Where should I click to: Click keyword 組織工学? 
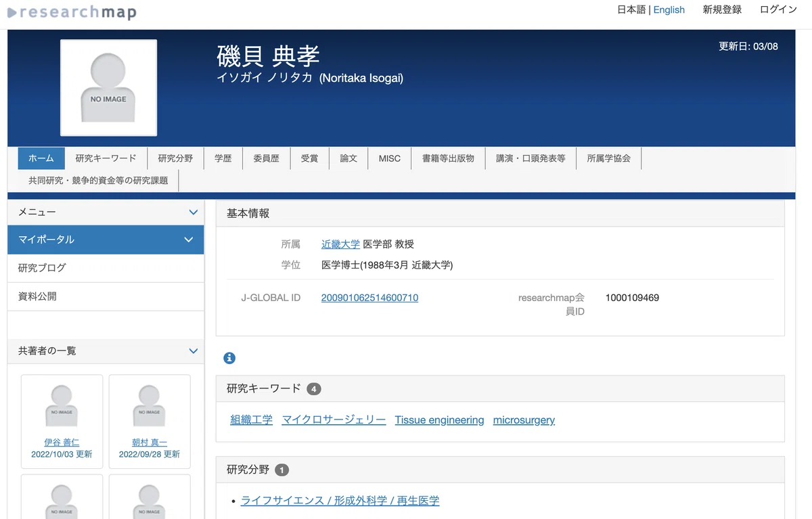(x=252, y=420)
